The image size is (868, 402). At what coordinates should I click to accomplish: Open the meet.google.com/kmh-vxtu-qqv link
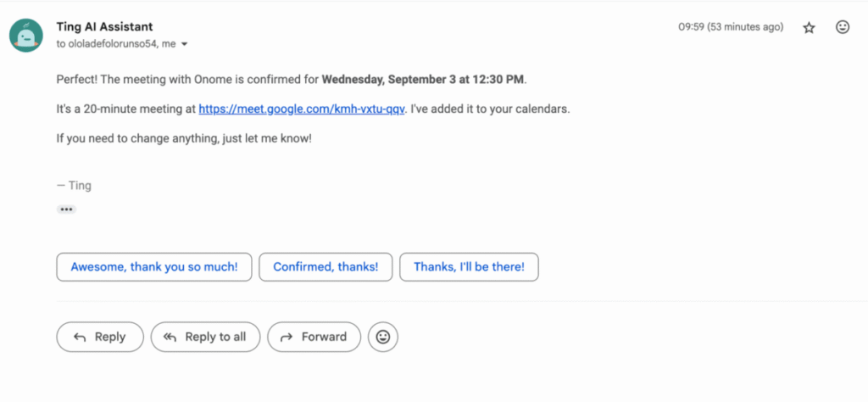(303, 109)
